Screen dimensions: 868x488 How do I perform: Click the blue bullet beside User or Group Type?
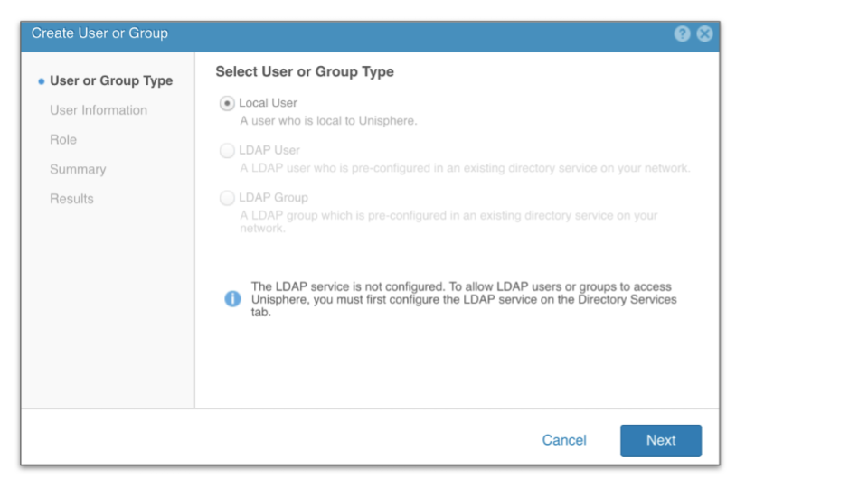tap(41, 81)
